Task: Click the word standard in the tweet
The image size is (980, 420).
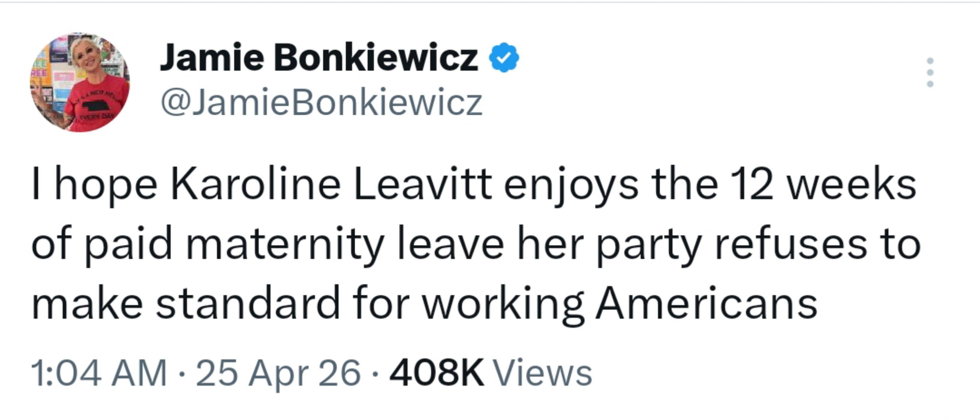Action: [x=248, y=305]
